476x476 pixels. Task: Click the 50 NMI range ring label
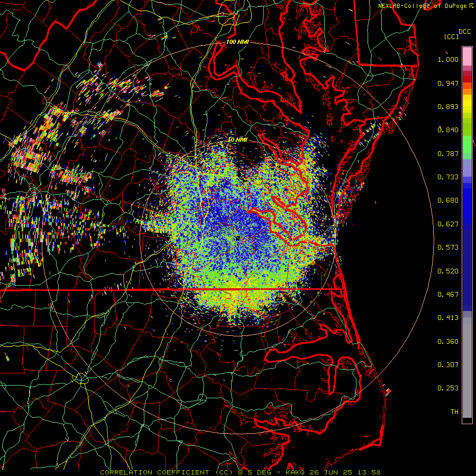tap(237, 140)
